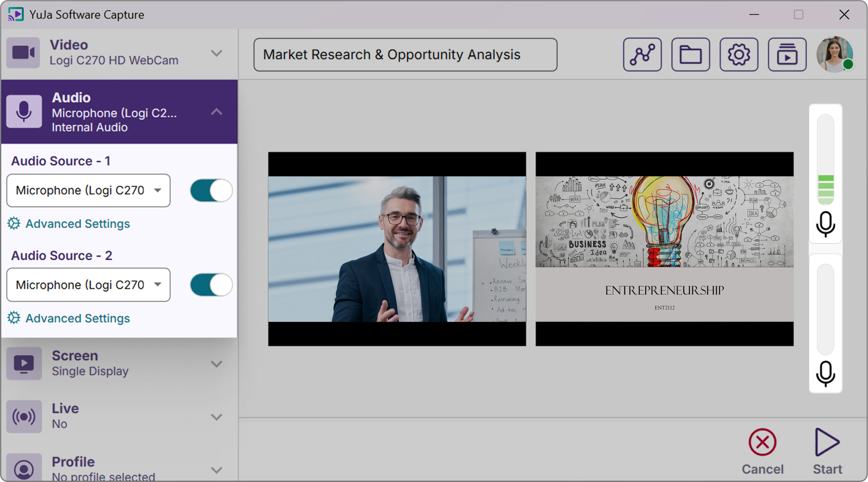Open the media library playlist icon
Viewport: 868px width, 482px height.
[x=787, y=54]
